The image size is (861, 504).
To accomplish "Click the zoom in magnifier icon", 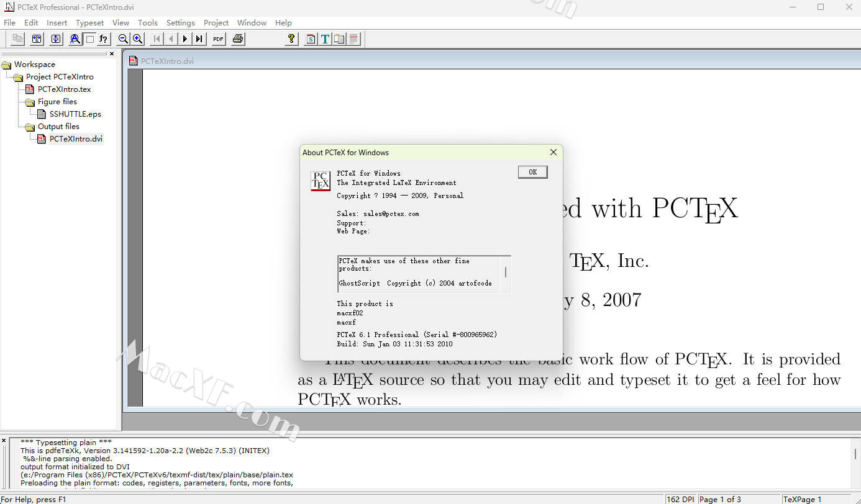I will 138,39.
